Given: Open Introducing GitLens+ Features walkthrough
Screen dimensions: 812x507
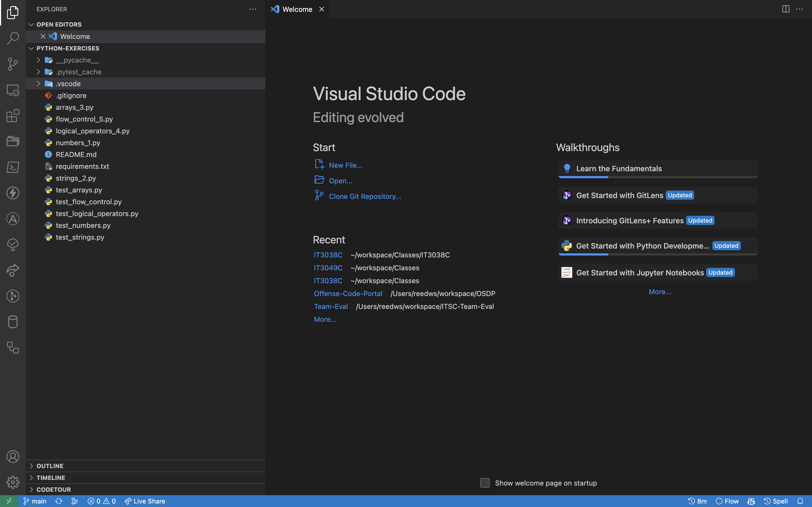Looking at the screenshot, I should tap(658, 220).
